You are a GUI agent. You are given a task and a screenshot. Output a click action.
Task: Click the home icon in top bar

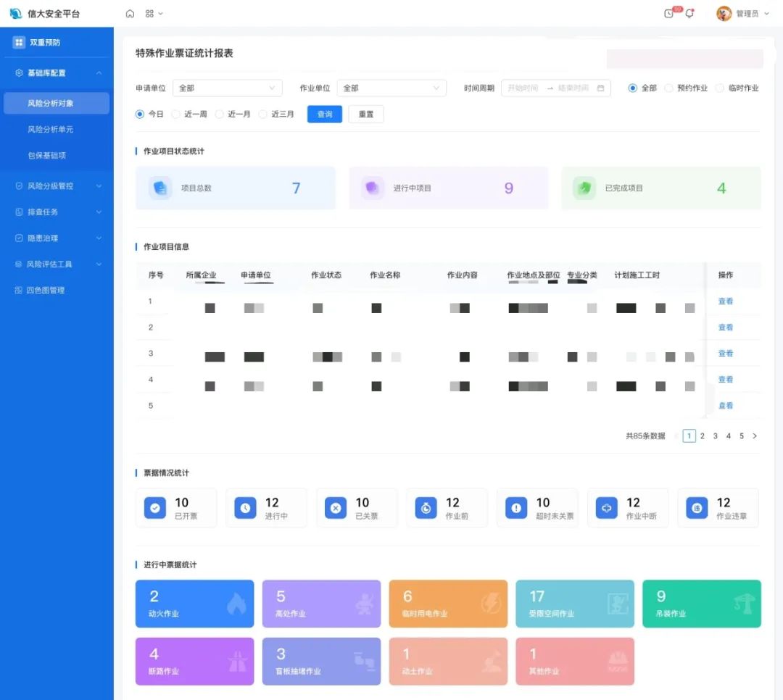130,14
